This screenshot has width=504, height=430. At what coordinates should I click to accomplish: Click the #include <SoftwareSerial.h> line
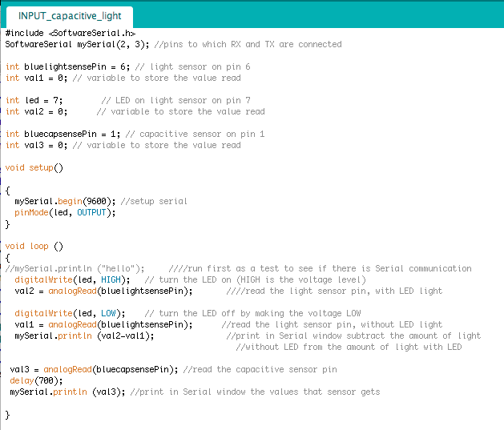tap(71, 34)
